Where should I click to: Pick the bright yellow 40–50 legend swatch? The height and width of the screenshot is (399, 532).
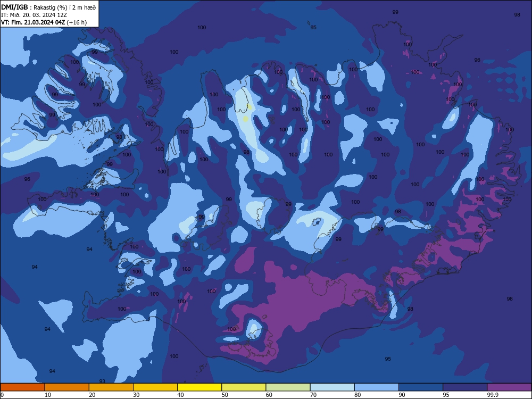(199, 387)
